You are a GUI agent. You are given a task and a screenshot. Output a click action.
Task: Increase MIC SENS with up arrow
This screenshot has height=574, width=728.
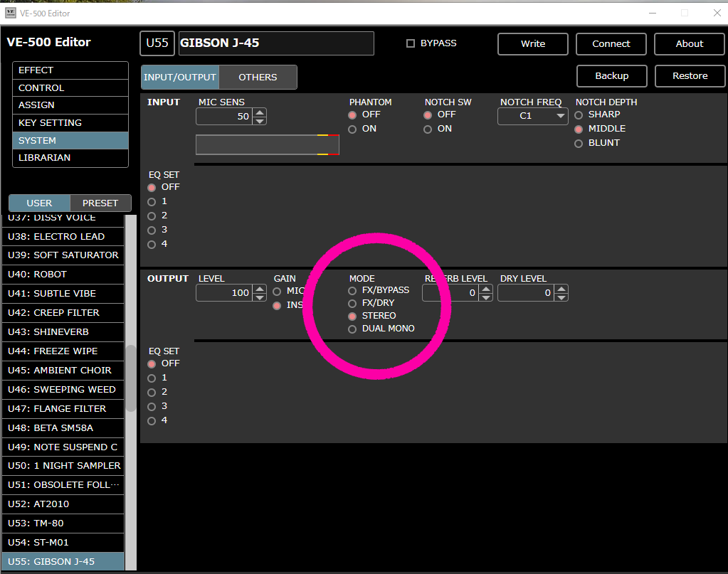260,112
